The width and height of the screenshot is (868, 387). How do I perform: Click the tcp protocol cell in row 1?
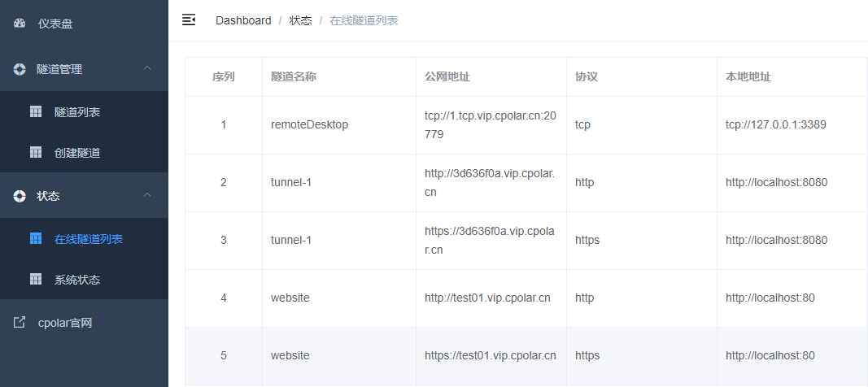[x=642, y=125]
